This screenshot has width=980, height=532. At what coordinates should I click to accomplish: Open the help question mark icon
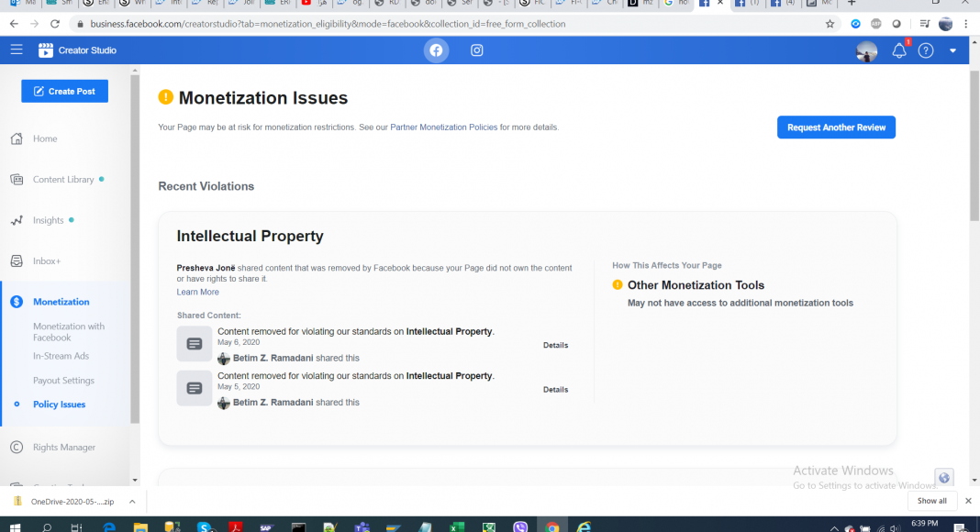[x=926, y=50]
